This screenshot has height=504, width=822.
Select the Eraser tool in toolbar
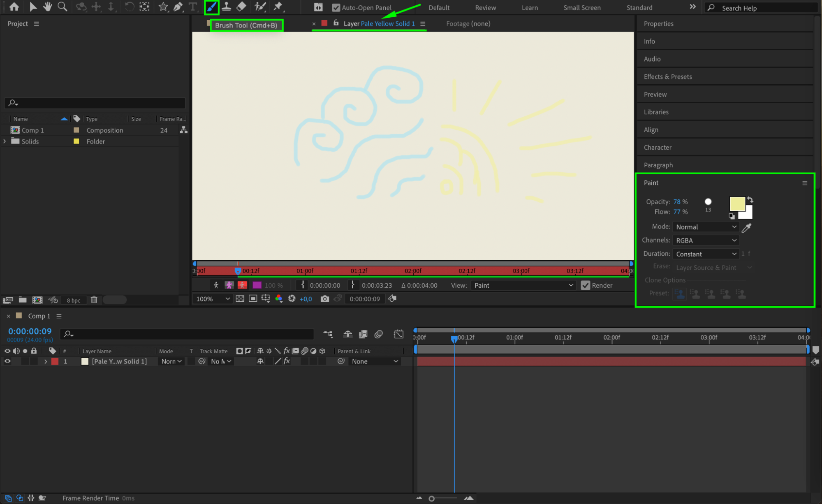[x=242, y=7]
